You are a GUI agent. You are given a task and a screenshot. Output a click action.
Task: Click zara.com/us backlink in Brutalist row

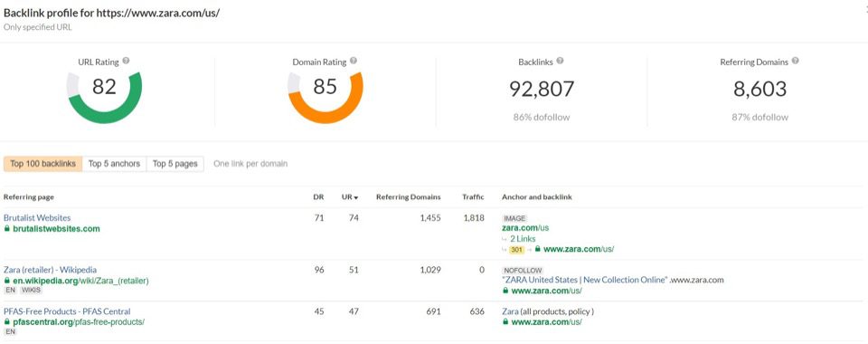[525, 227]
